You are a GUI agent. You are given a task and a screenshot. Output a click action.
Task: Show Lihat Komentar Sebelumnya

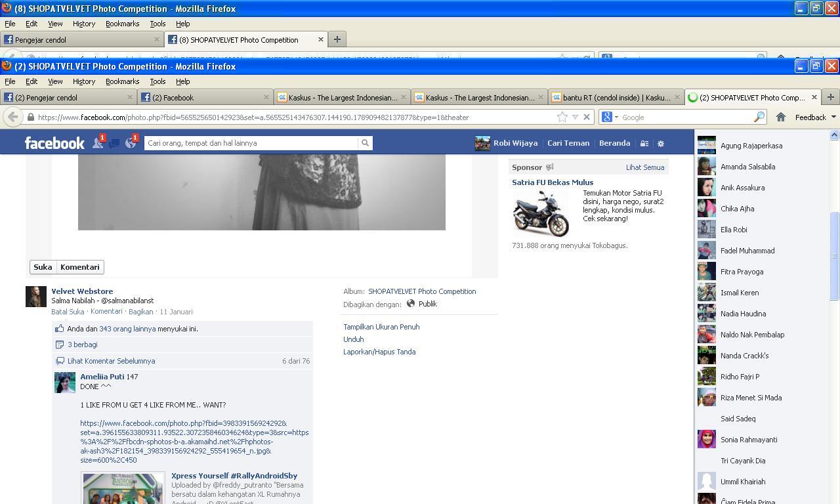[x=111, y=361]
